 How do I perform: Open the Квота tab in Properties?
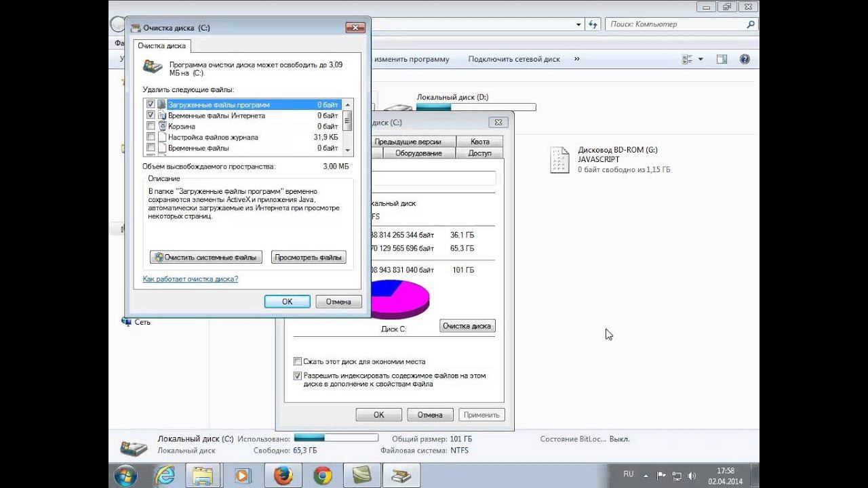click(x=480, y=142)
